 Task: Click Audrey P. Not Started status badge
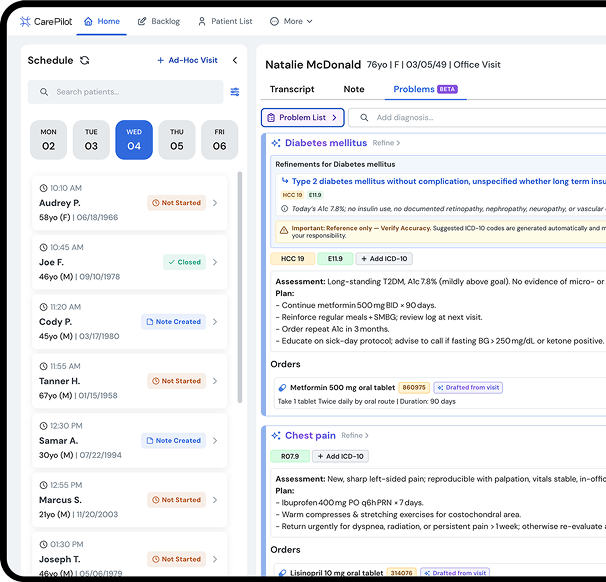tap(176, 203)
